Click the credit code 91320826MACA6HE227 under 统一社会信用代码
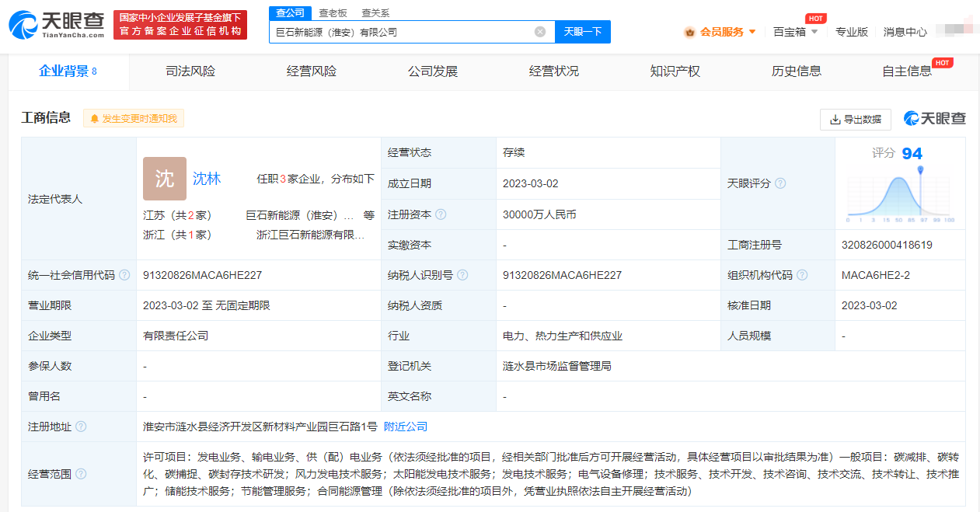This screenshot has width=980, height=512. [202, 275]
